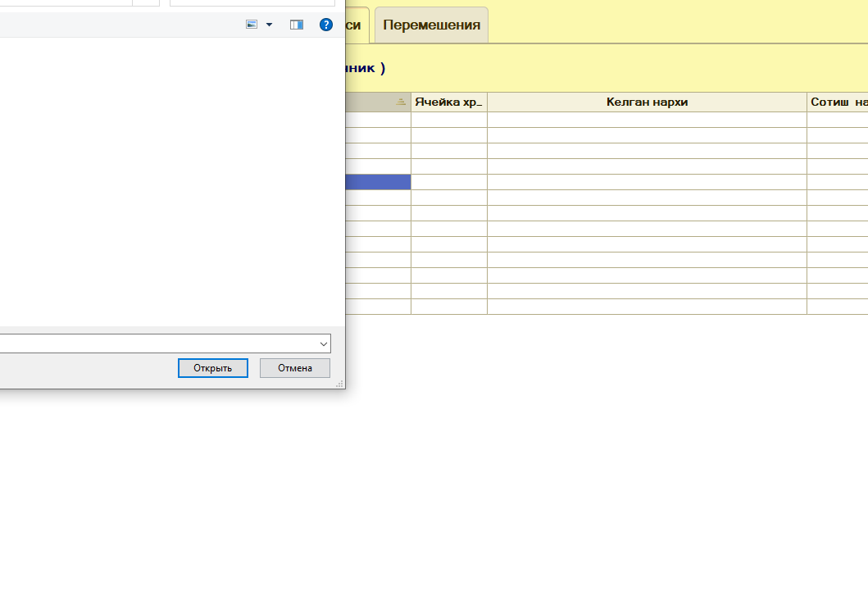Click the Ячейка хр. column header

tap(448, 102)
